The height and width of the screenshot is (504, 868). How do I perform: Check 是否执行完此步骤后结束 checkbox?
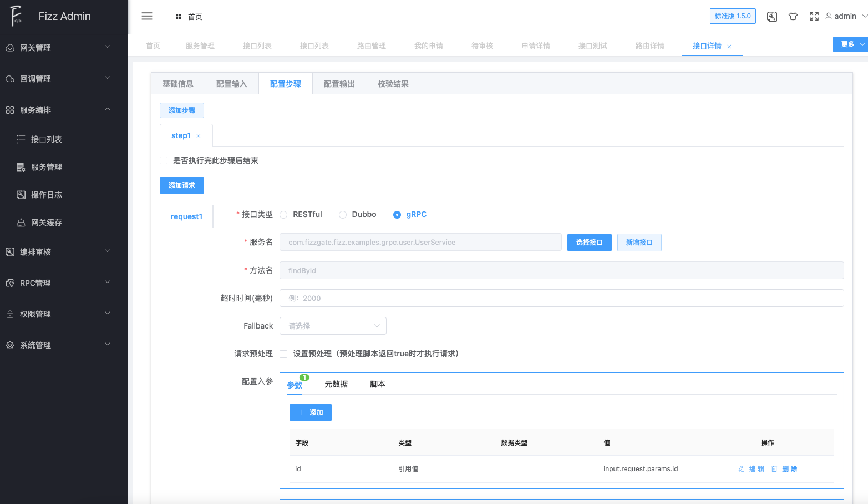[x=164, y=160]
